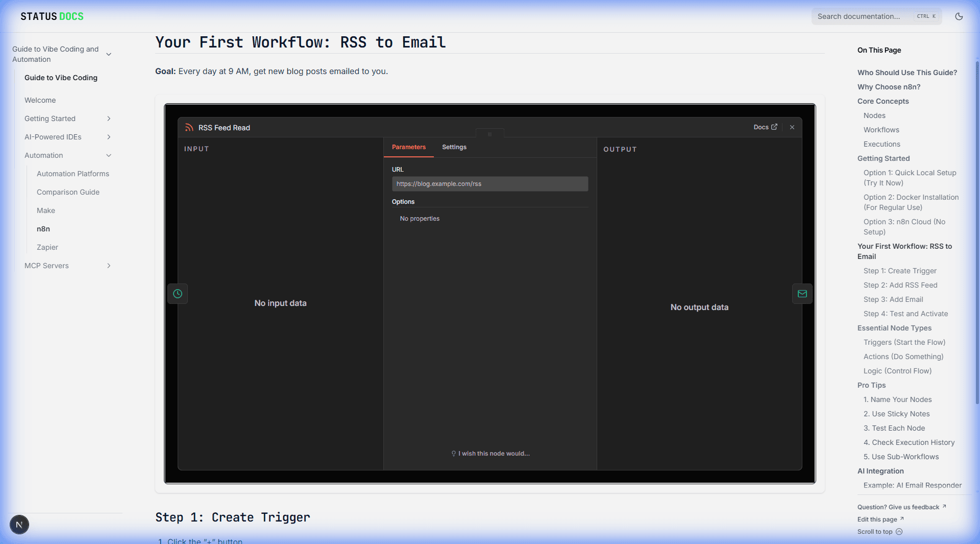This screenshot has height=544, width=980.
Task: Select the clock trigger icon on the canvas
Action: coord(178,294)
